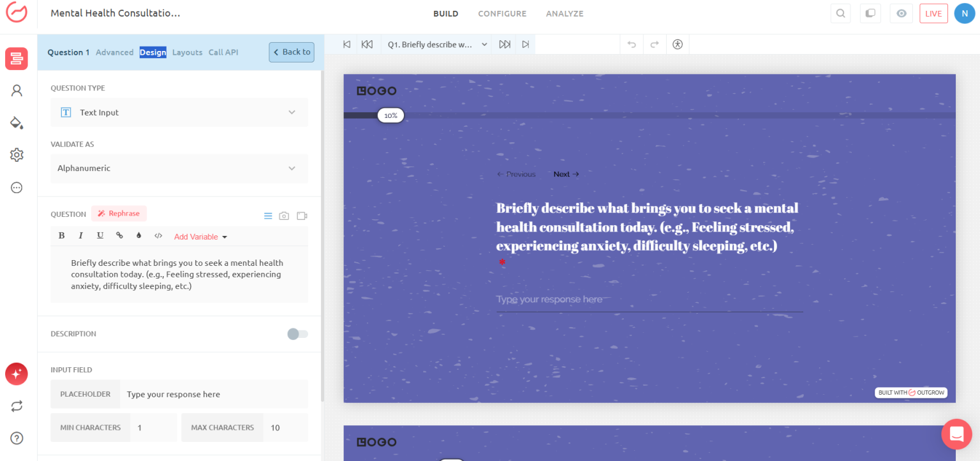
Task: Insert a link in question text
Action: [119, 236]
